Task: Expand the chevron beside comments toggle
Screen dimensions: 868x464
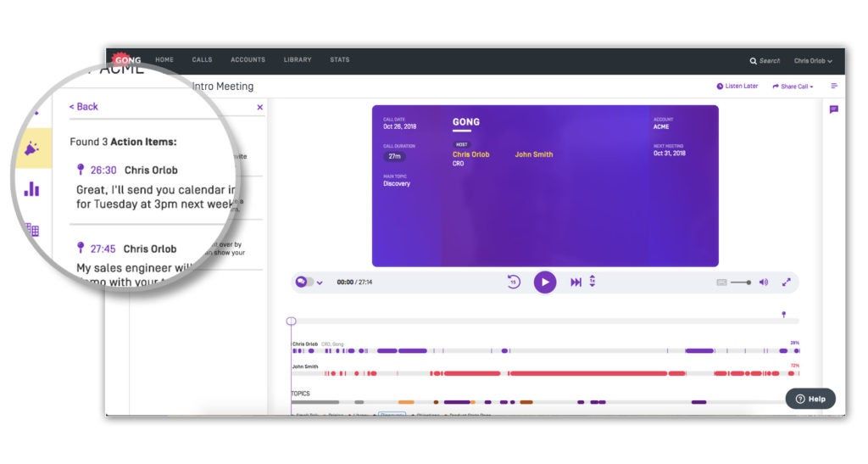Action: click(320, 283)
